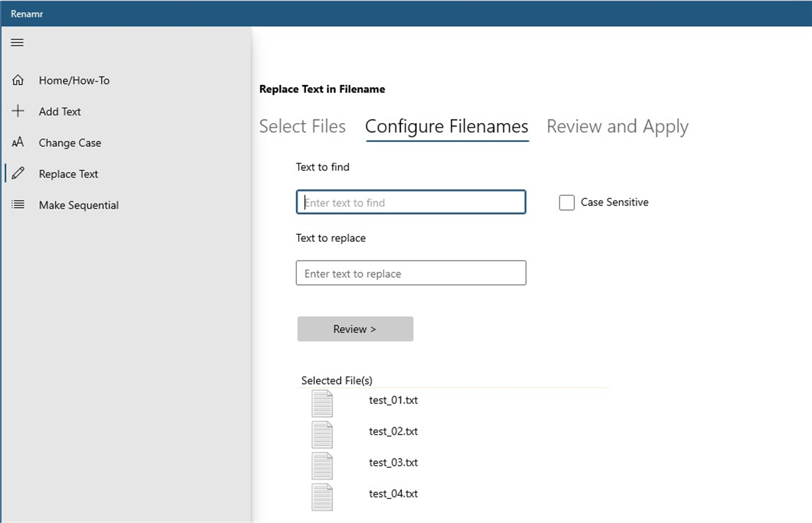Enable the Case Sensitive checkbox
Image resolution: width=812 pixels, height=523 pixels.
(566, 203)
